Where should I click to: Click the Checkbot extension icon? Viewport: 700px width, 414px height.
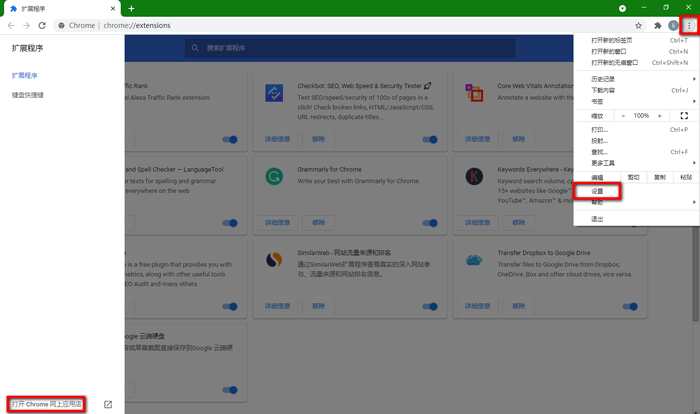(x=274, y=93)
